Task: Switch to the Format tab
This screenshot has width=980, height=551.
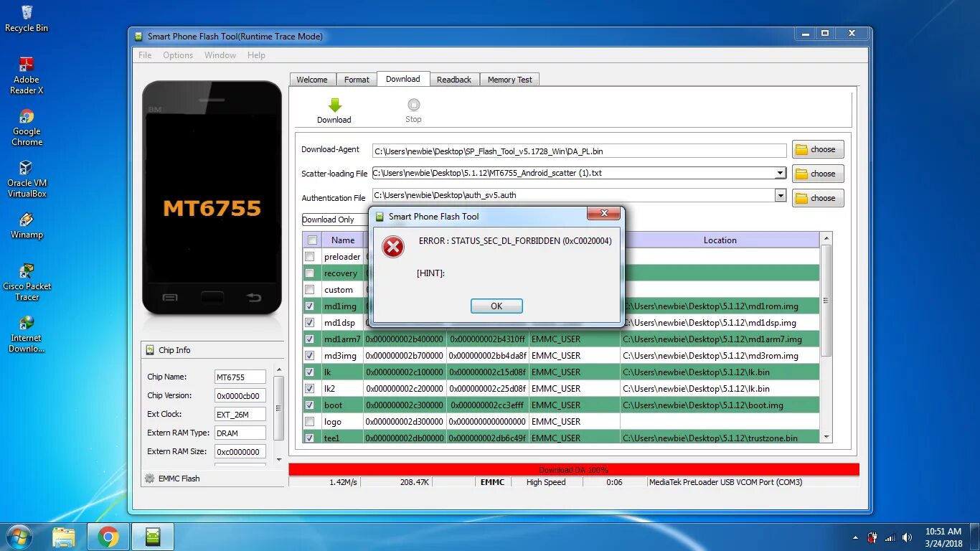Action: [357, 80]
